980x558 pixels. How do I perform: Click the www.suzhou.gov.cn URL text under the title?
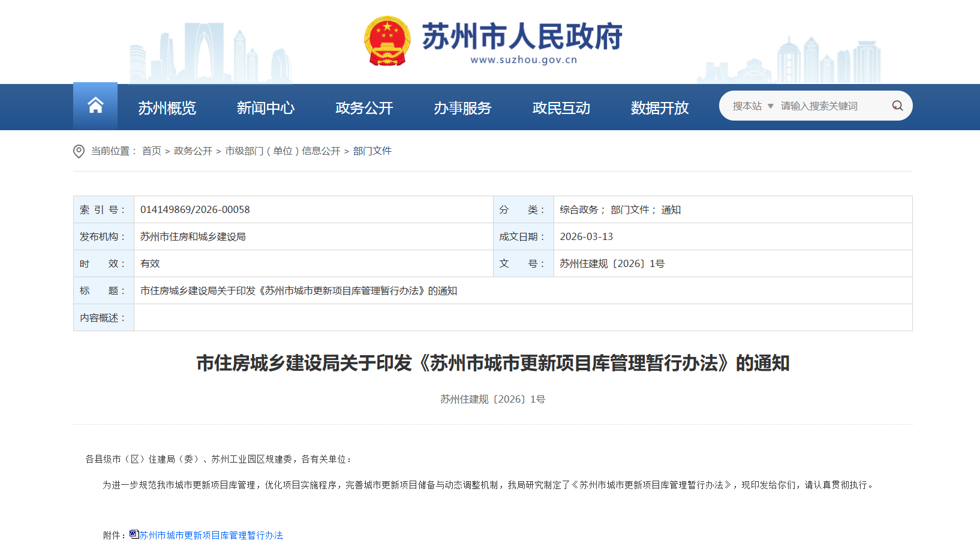(x=523, y=60)
